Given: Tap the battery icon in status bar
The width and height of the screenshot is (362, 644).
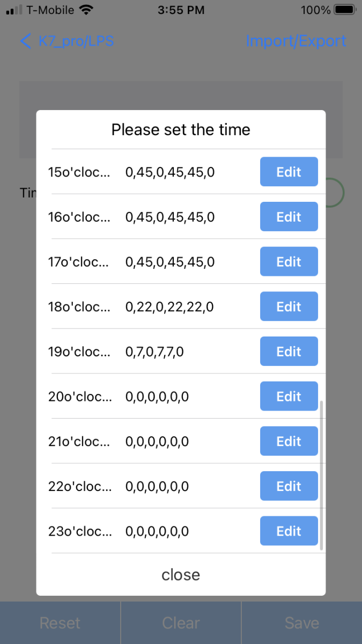Looking at the screenshot, I should pyautogui.click(x=344, y=10).
